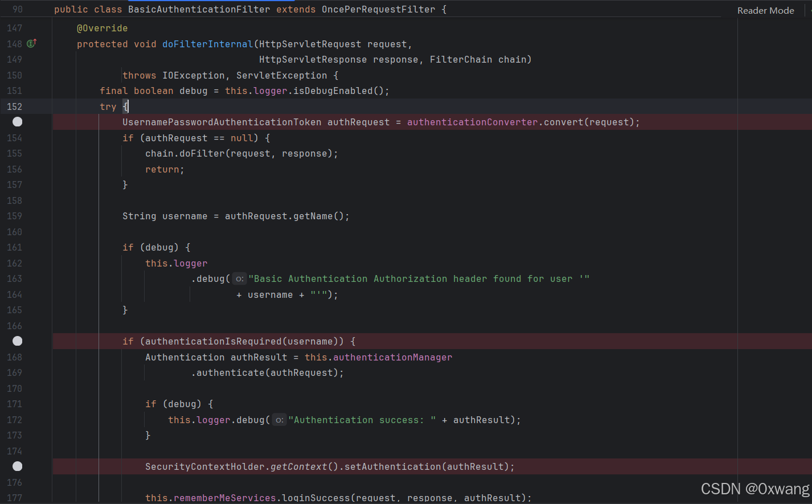812x504 pixels.
Task: Remove the breakpoint on the authenticationConverter.convert line
Action: pyautogui.click(x=18, y=122)
